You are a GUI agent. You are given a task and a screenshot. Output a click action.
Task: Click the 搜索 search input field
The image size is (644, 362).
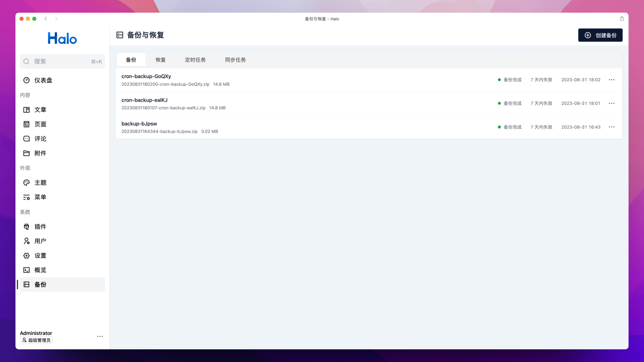[62, 61]
